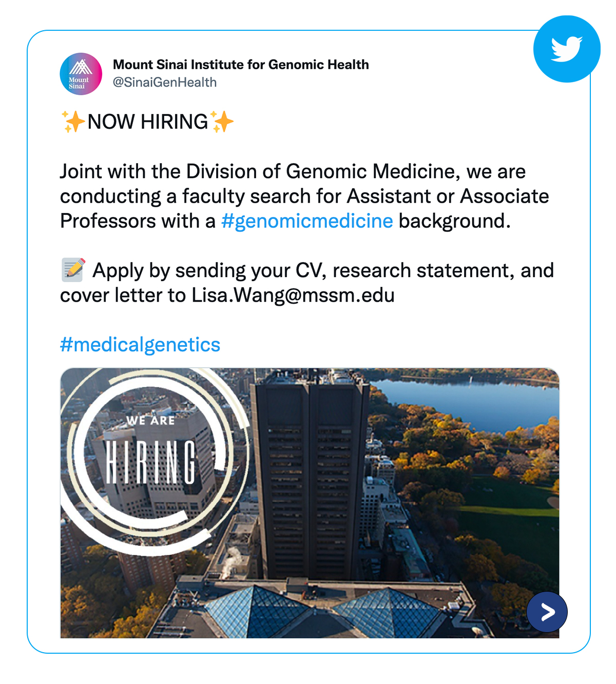Open the Mount Sinai profile avatar
The width and height of the screenshot is (616, 684).
click(81, 74)
